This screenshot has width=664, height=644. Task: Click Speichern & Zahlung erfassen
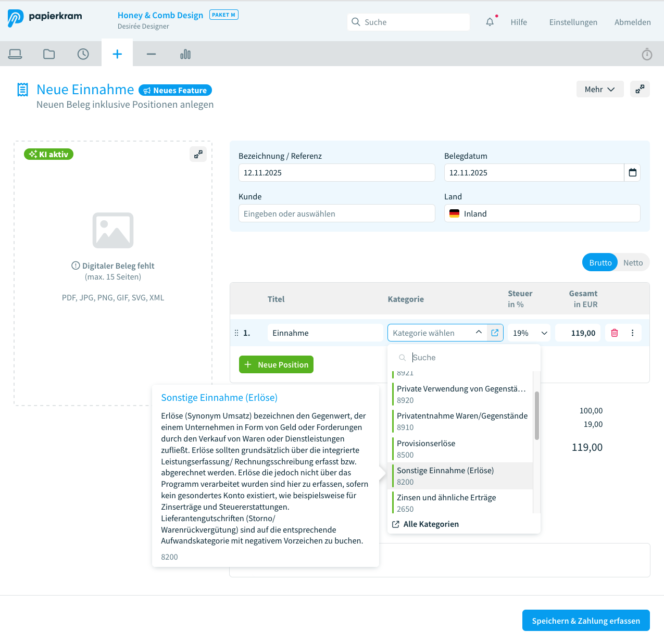click(x=586, y=621)
